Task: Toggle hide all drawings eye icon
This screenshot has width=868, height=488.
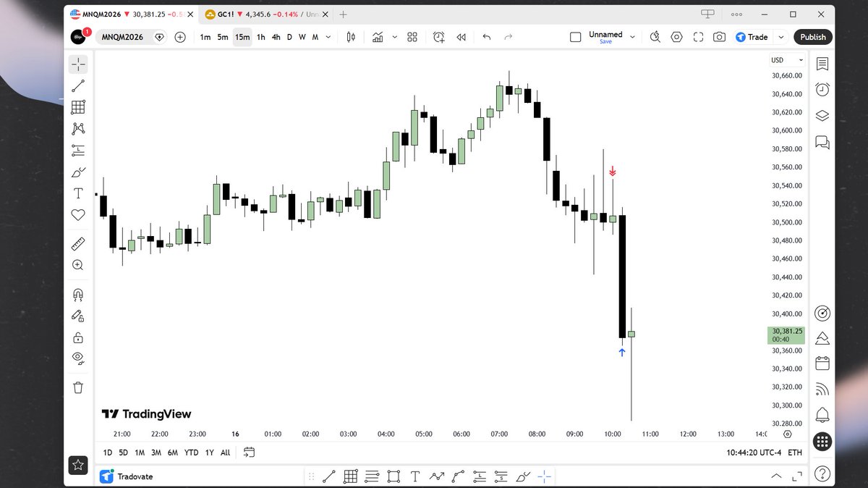Action: 78,358
